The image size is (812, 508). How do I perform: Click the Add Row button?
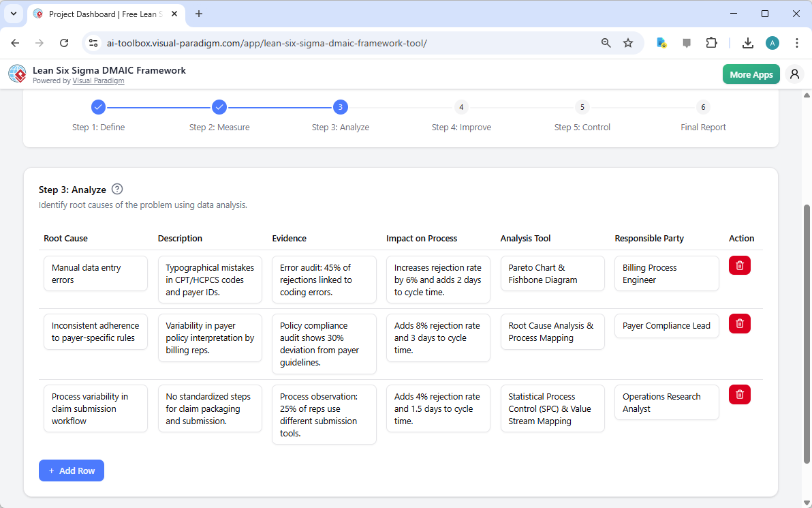pyautogui.click(x=71, y=470)
